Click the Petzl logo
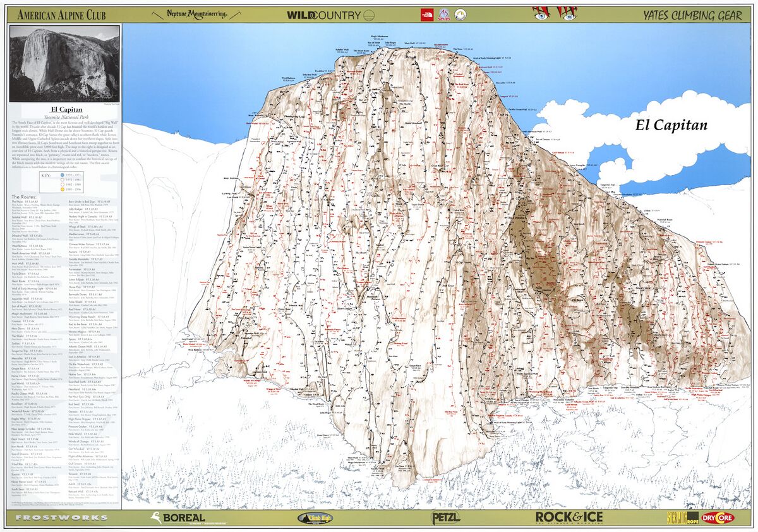Screen dimensions: 758x532 [445, 517]
